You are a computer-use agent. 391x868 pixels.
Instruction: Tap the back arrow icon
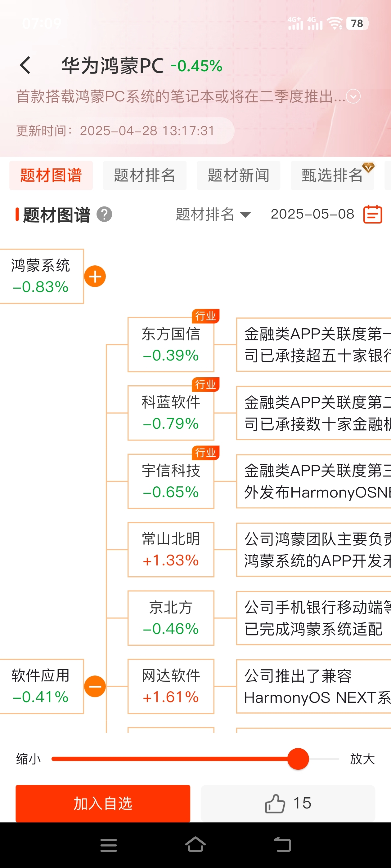(x=25, y=65)
